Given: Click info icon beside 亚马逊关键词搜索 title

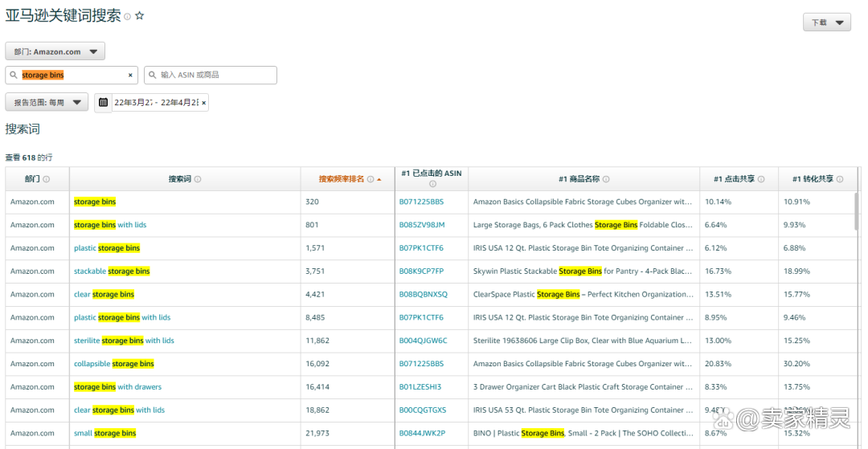Looking at the screenshot, I should (x=127, y=17).
